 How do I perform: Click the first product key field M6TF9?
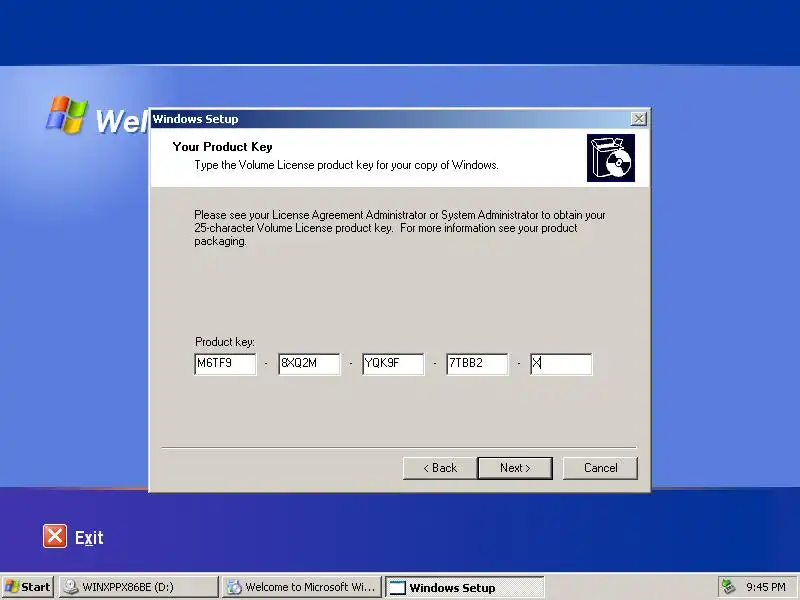coord(225,364)
